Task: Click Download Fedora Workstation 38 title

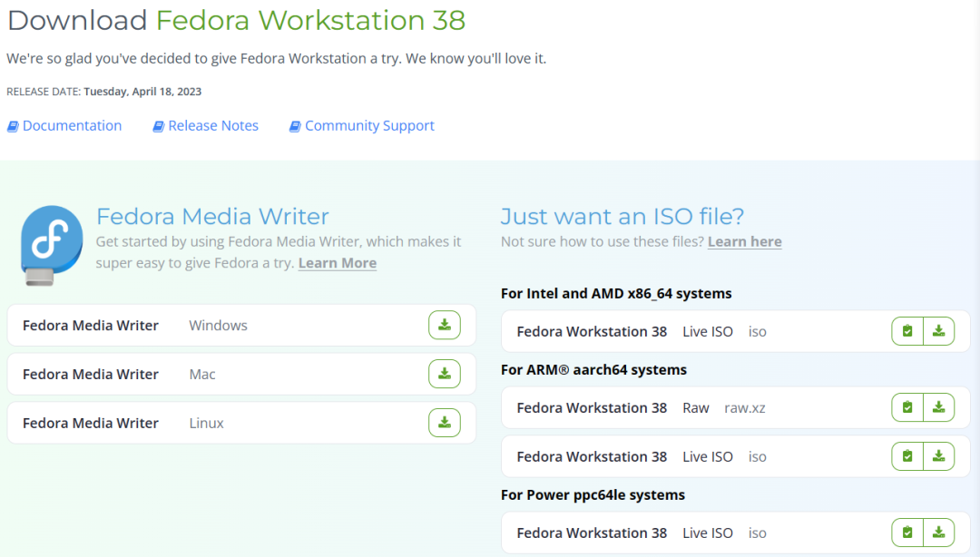Action: click(236, 20)
